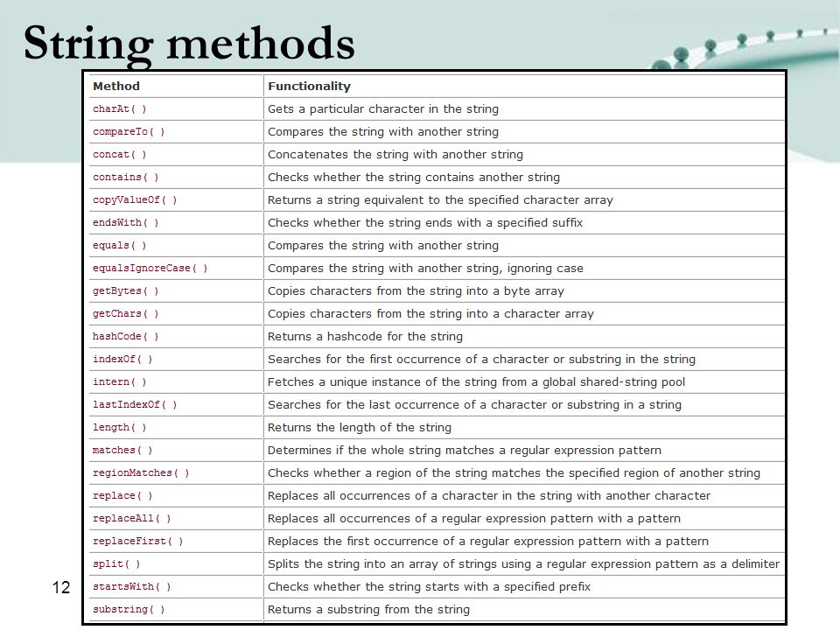Select the compareTo( ) method entry
This screenshot has height=630, width=840.
(x=129, y=132)
